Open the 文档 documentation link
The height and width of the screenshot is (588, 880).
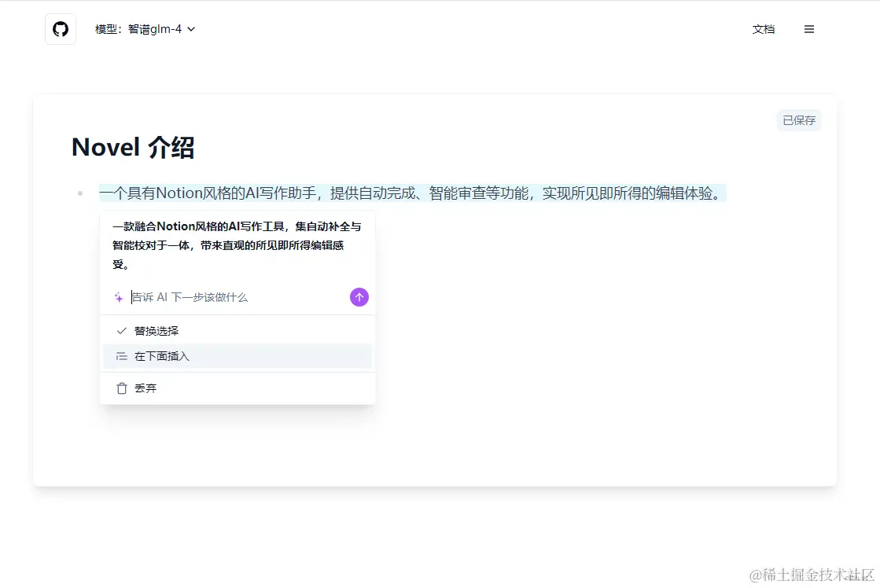763,28
